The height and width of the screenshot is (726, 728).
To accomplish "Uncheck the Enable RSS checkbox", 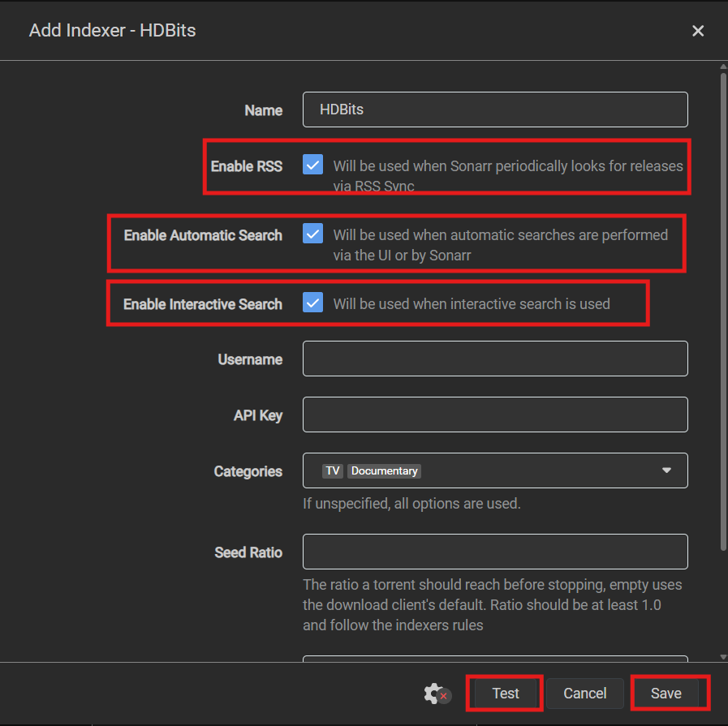I will (x=313, y=165).
